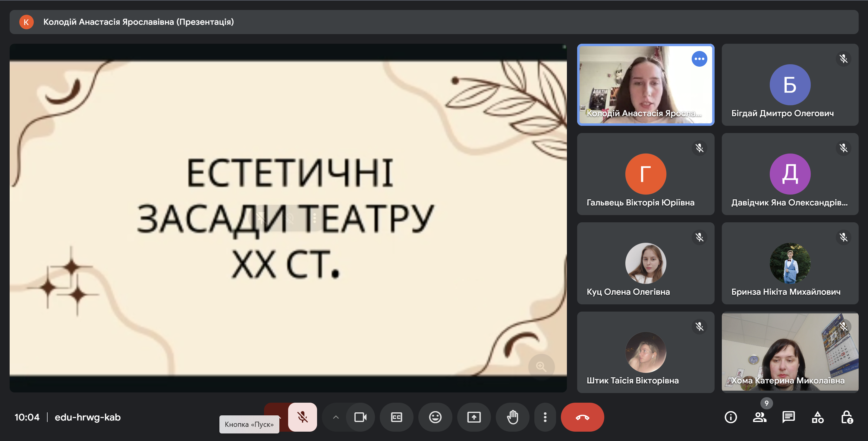Open the emoji reactions button

(435, 417)
